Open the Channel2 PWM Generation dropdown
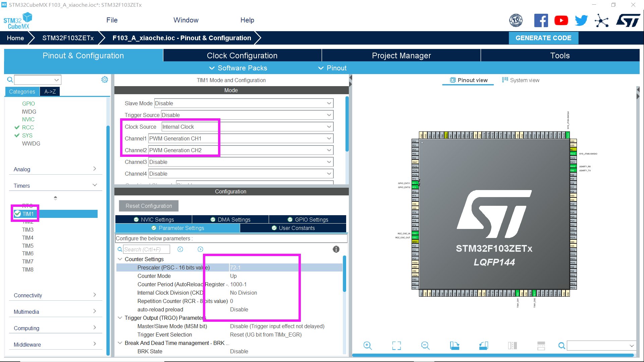This screenshot has height=362, width=644. 240,150
